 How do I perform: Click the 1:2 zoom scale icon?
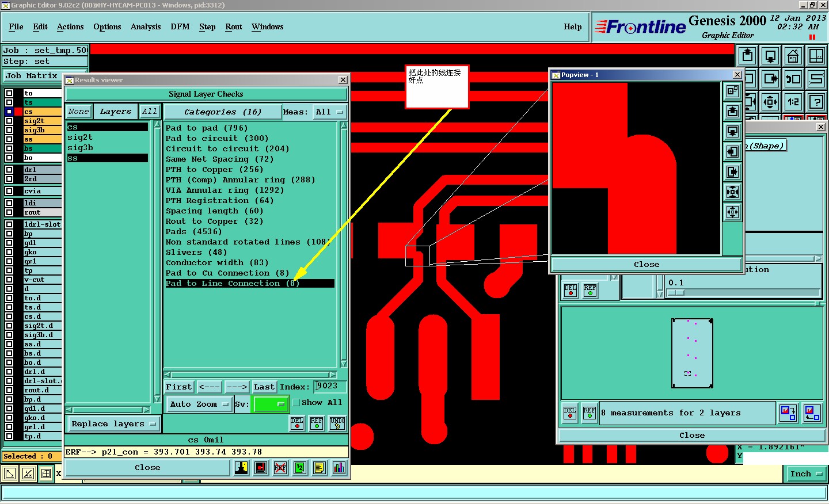(x=793, y=102)
